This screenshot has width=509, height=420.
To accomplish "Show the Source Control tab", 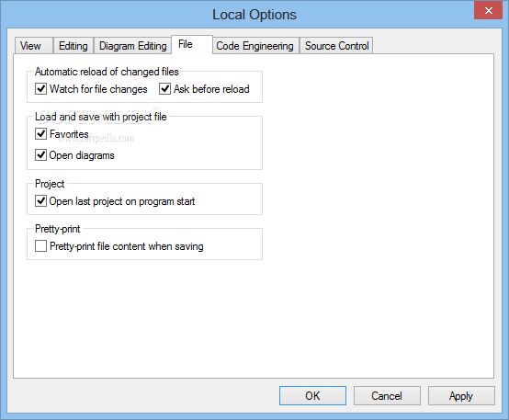I will (x=336, y=45).
